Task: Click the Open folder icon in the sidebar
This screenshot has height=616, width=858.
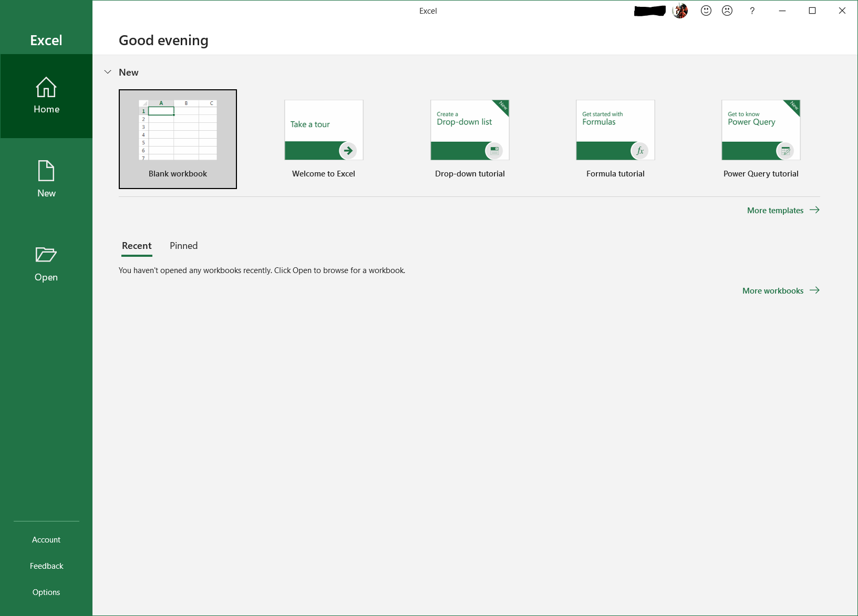Action: coord(46,255)
